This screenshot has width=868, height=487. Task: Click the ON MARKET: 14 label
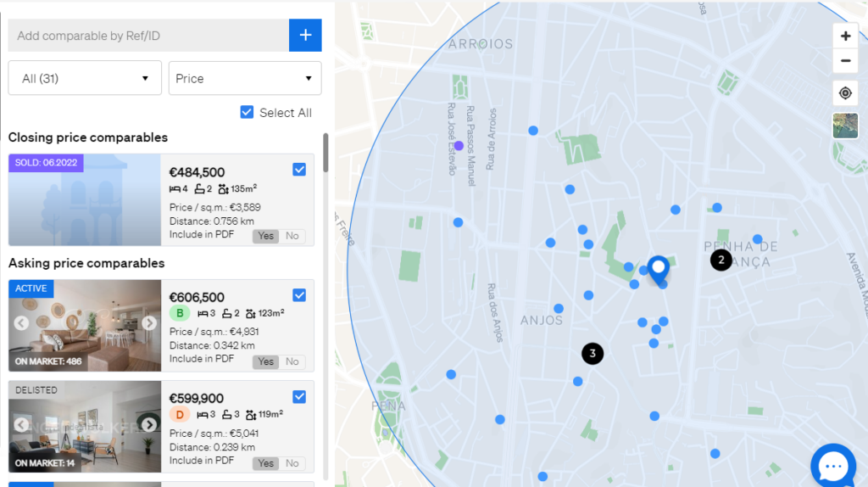coord(45,463)
